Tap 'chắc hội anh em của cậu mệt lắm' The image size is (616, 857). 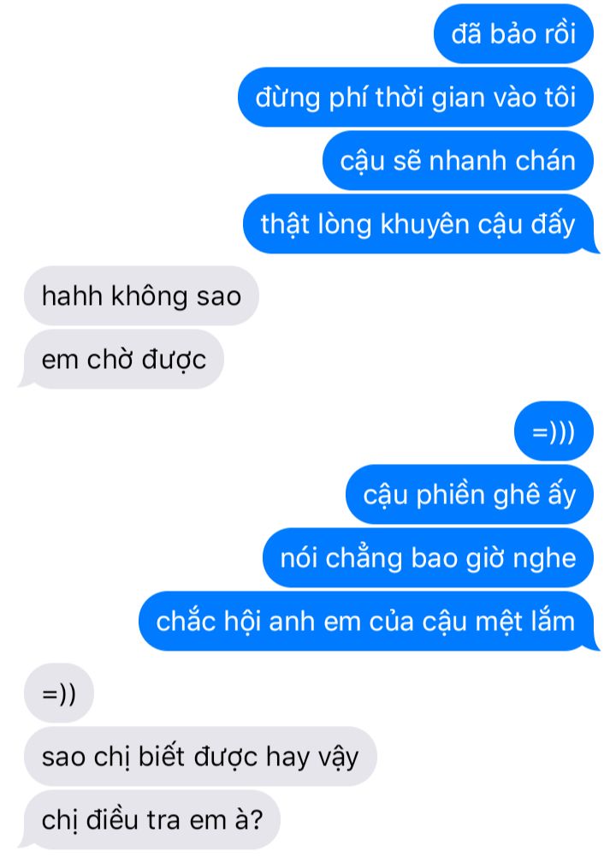(x=367, y=622)
